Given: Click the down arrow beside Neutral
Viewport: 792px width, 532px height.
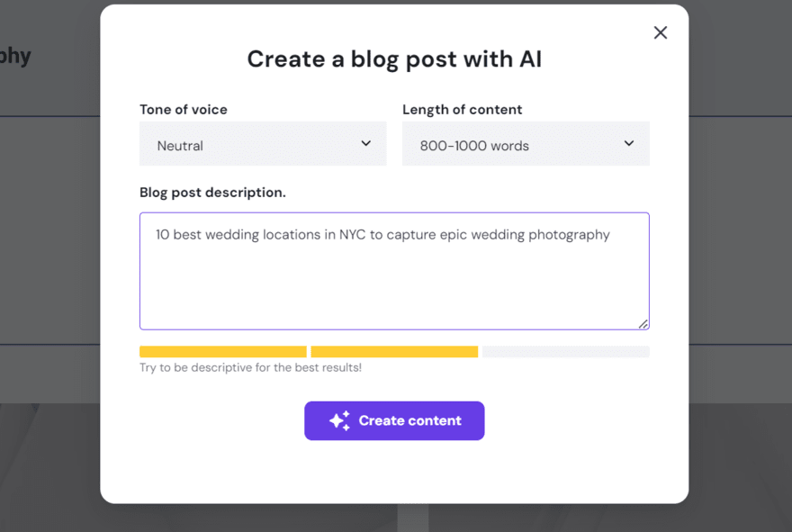Looking at the screenshot, I should tap(365, 142).
